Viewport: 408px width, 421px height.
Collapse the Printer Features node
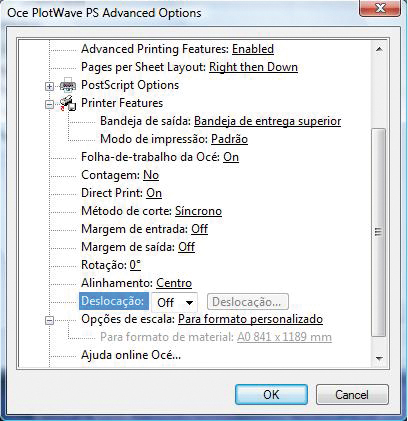[49, 104]
